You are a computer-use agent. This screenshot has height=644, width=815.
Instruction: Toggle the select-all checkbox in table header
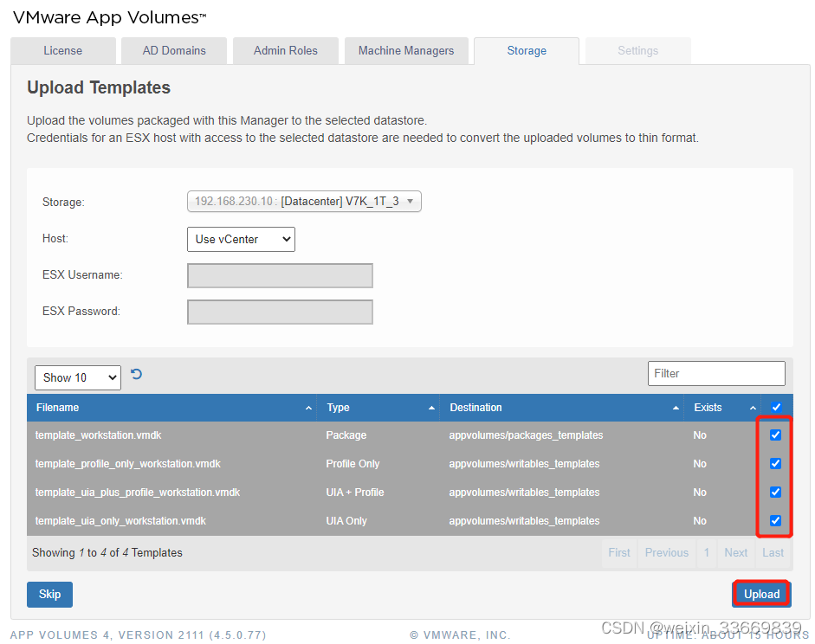(x=776, y=407)
